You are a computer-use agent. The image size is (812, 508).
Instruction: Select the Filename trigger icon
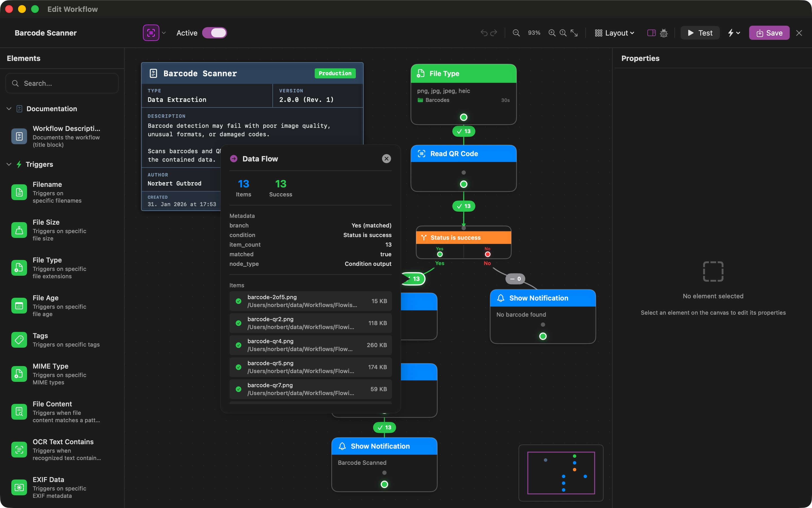19,192
